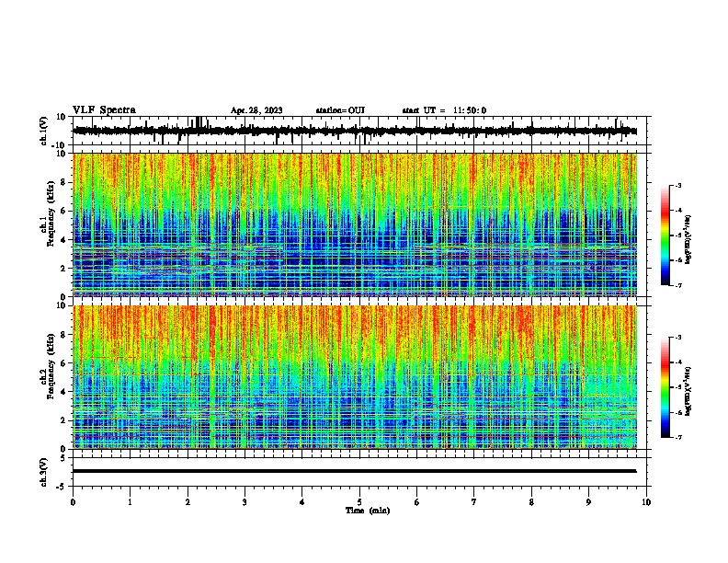Click the '-7' label on ch.2 colorbar

678,437
